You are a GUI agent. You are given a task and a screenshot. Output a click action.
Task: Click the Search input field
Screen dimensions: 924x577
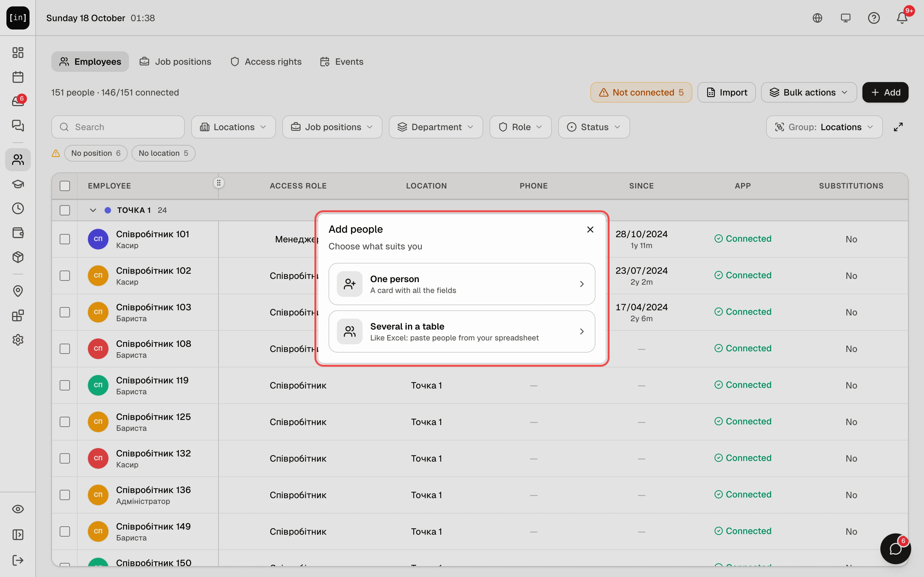coord(118,127)
